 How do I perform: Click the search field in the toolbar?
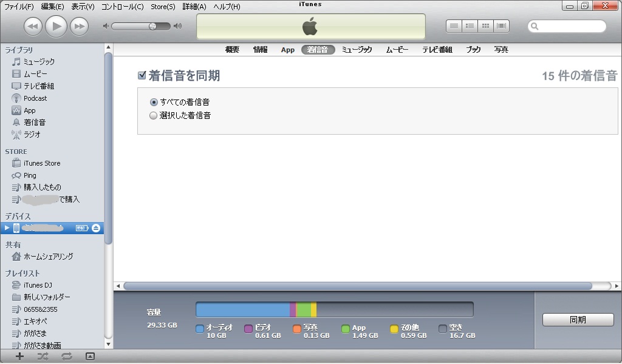click(x=567, y=26)
